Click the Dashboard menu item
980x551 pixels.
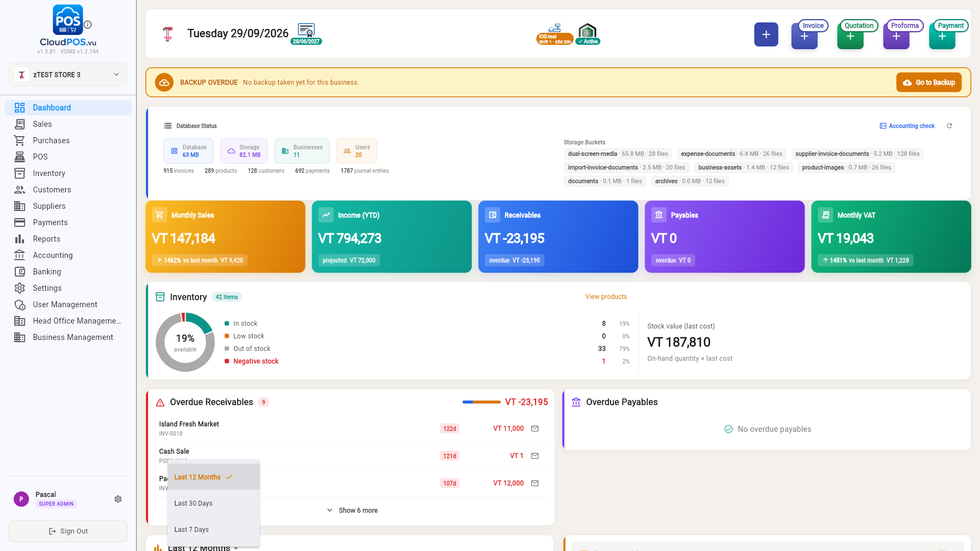pos(68,108)
